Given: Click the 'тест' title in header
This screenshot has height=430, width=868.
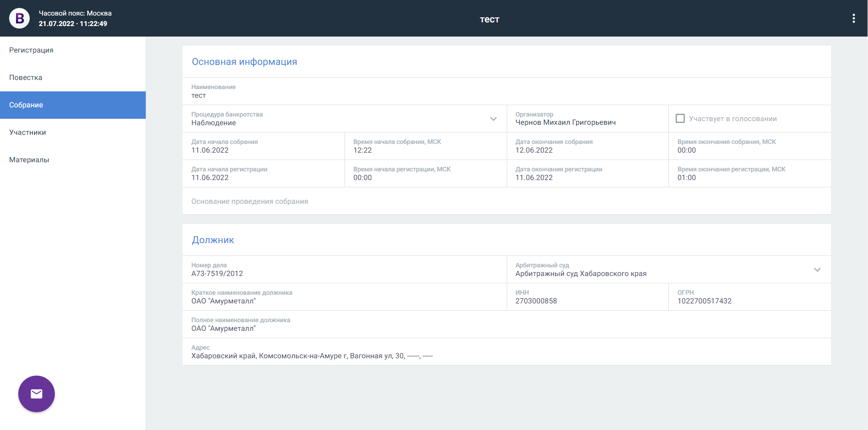Looking at the screenshot, I should pyautogui.click(x=489, y=19).
